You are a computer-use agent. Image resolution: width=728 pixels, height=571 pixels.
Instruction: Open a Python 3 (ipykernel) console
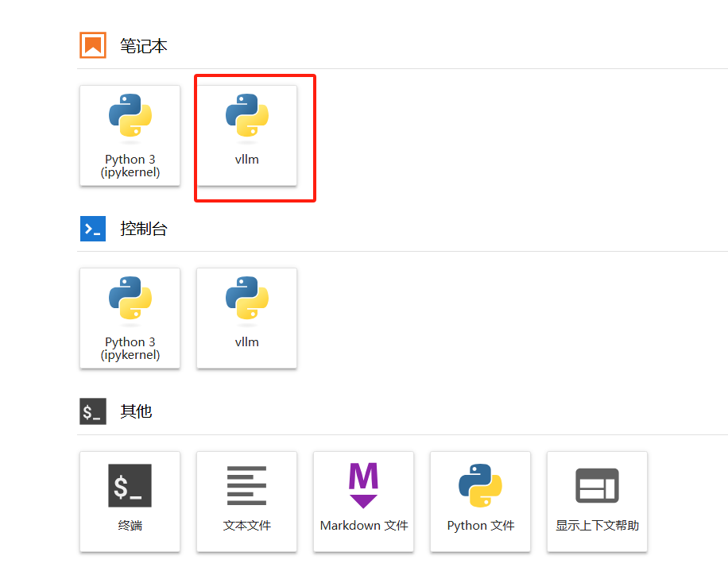pos(130,318)
